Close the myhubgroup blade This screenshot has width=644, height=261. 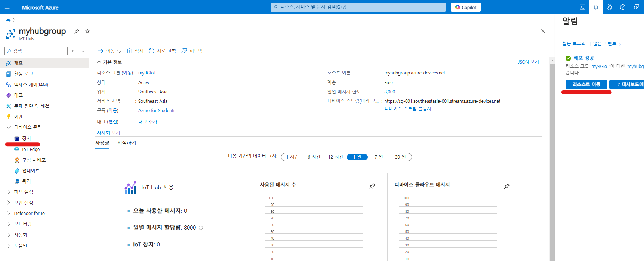543,31
